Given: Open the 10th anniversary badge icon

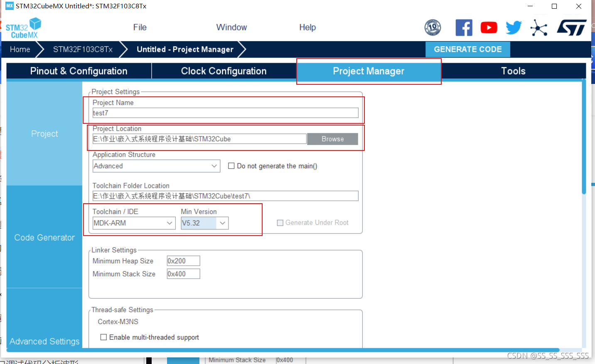Looking at the screenshot, I should [433, 27].
